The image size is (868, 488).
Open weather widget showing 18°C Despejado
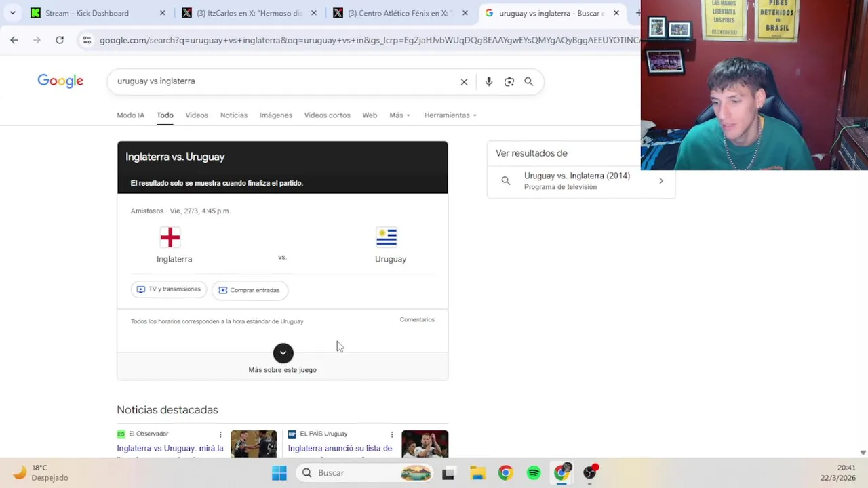click(x=41, y=472)
